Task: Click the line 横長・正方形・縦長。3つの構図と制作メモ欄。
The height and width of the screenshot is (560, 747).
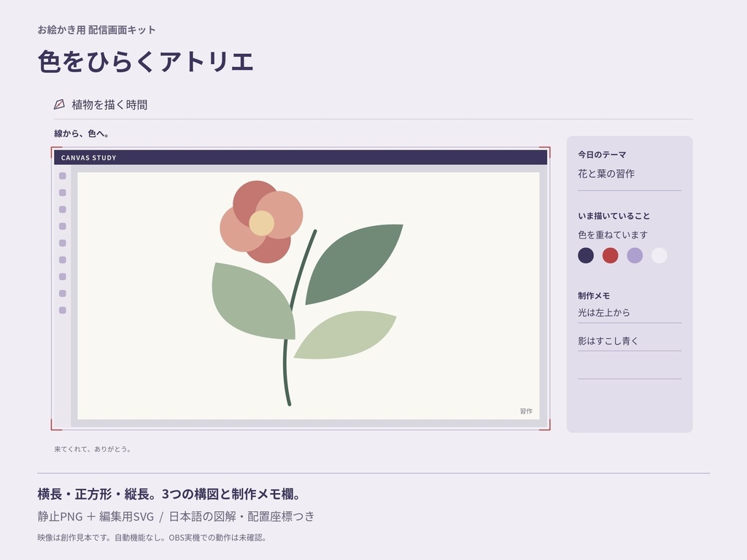Action: tap(169, 494)
